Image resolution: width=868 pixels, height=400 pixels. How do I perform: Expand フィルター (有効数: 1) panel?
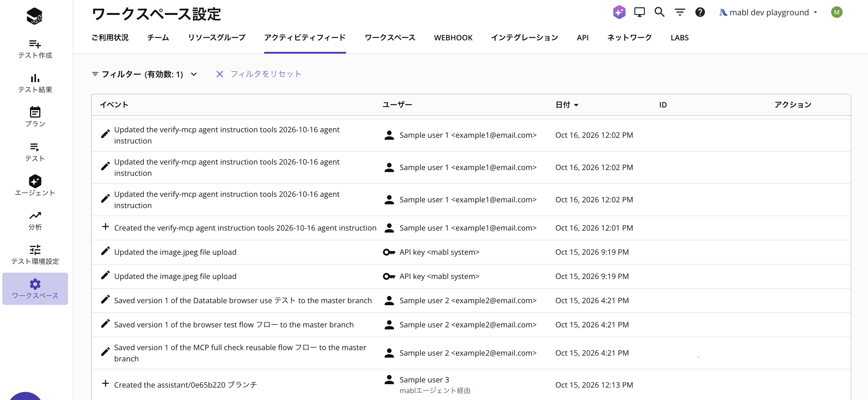pyautogui.click(x=144, y=74)
